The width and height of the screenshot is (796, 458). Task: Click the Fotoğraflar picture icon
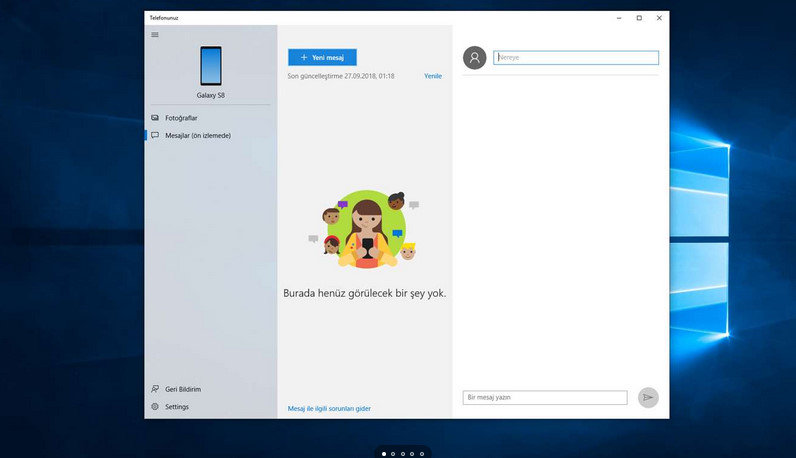[155, 118]
